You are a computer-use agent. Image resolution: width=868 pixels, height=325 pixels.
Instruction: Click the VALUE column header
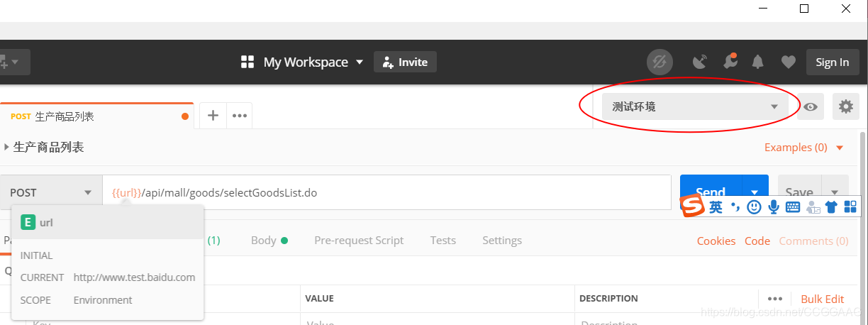[x=319, y=299]
